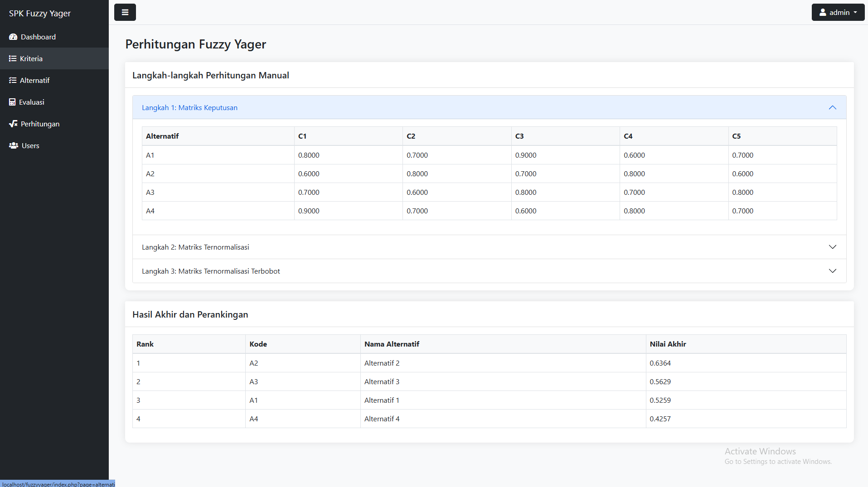This screenshot has width=868, height=487.
Task: Expand Langkah 3 chevron arrow
Action: click(x=833, y=271)
